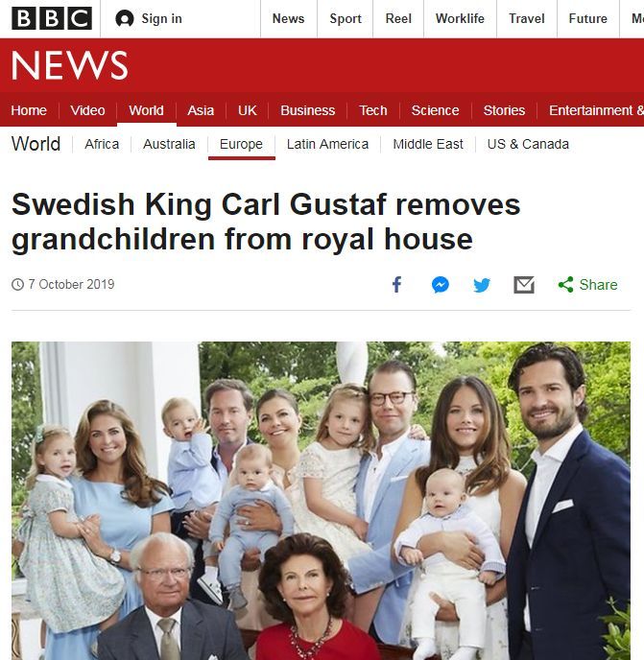The image size is (644, 660).
Task: Click the BBC logo
Action: pos(52,18)
